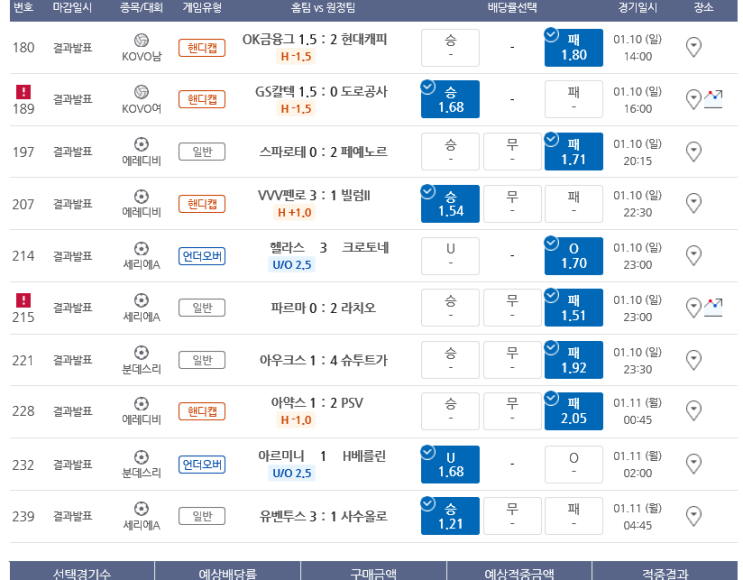Deselect 패 1.51 pick for 파르마 match

pyautogui.click(x=573, y=308)
